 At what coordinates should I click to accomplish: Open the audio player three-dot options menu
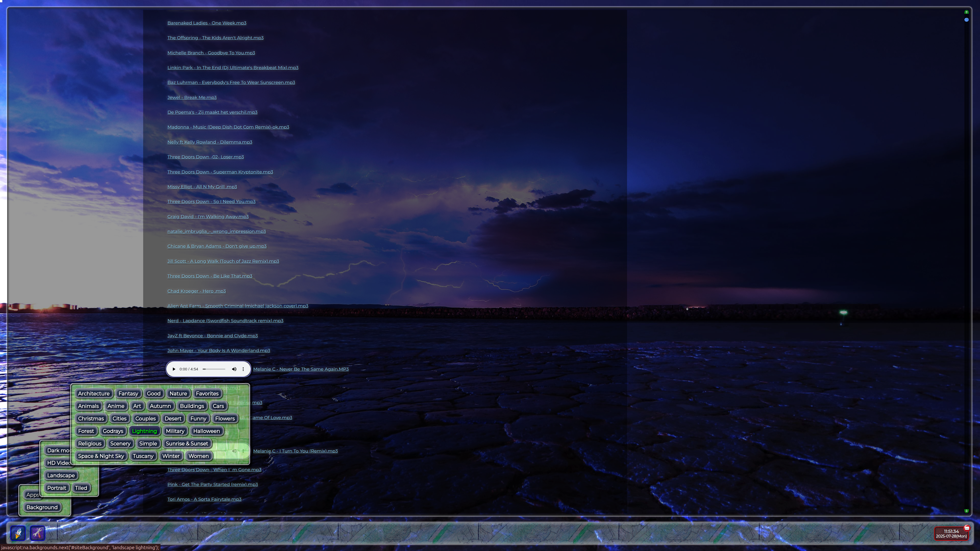tap(243, 369)
